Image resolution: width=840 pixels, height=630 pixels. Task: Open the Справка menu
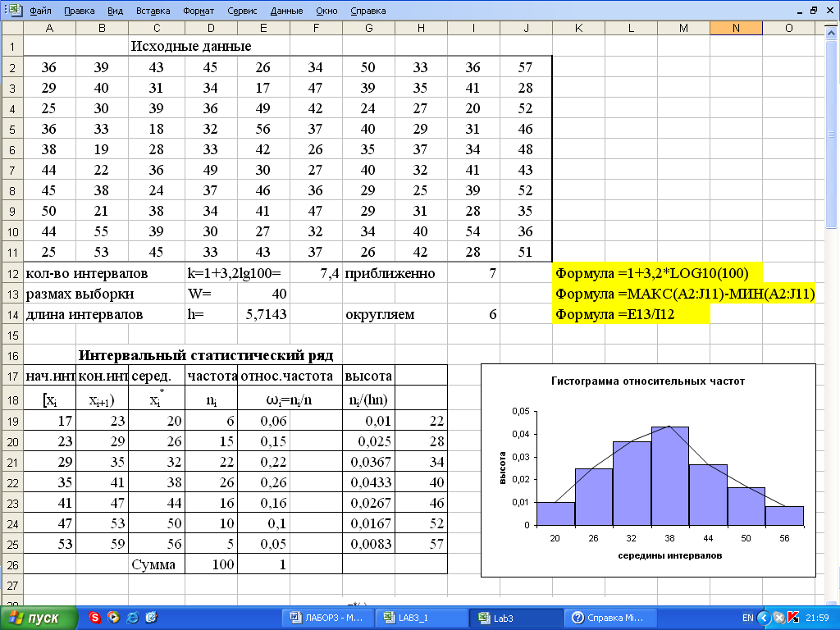point(368,11)
